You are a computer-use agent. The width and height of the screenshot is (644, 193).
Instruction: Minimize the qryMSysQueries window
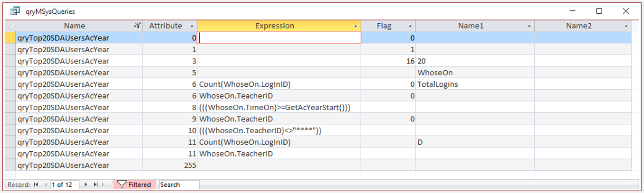click(573, 11)
